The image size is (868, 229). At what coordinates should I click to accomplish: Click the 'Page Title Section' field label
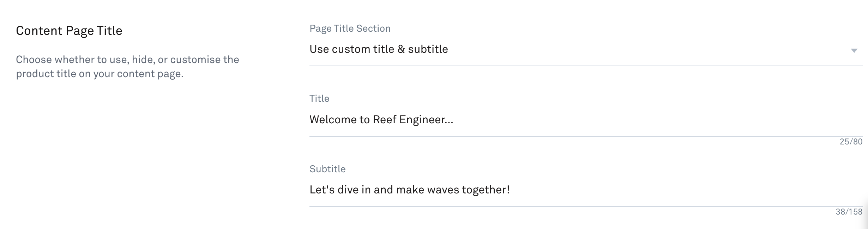pyautogui.click(x=350, y=29)
